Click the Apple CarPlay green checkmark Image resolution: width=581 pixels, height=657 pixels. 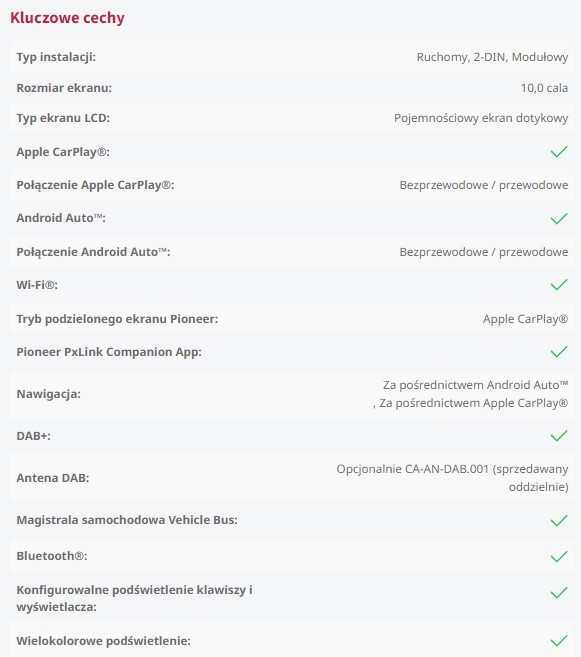coord(559,152)
